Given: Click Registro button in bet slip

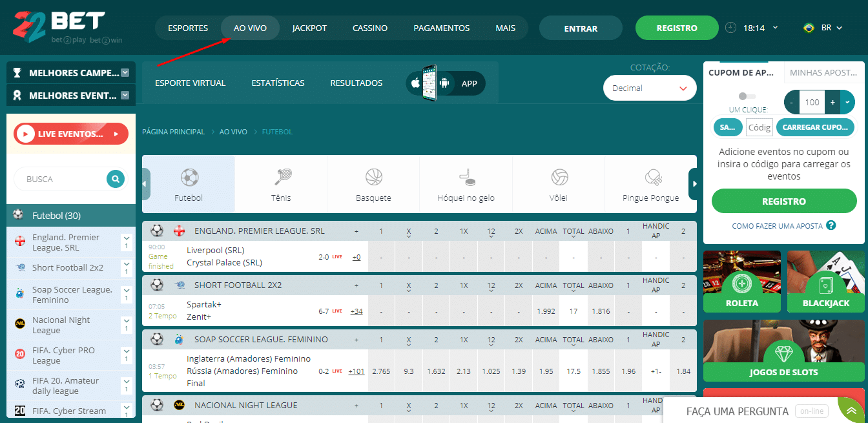Looking at the screenshot, I should (x=784, y=201).
